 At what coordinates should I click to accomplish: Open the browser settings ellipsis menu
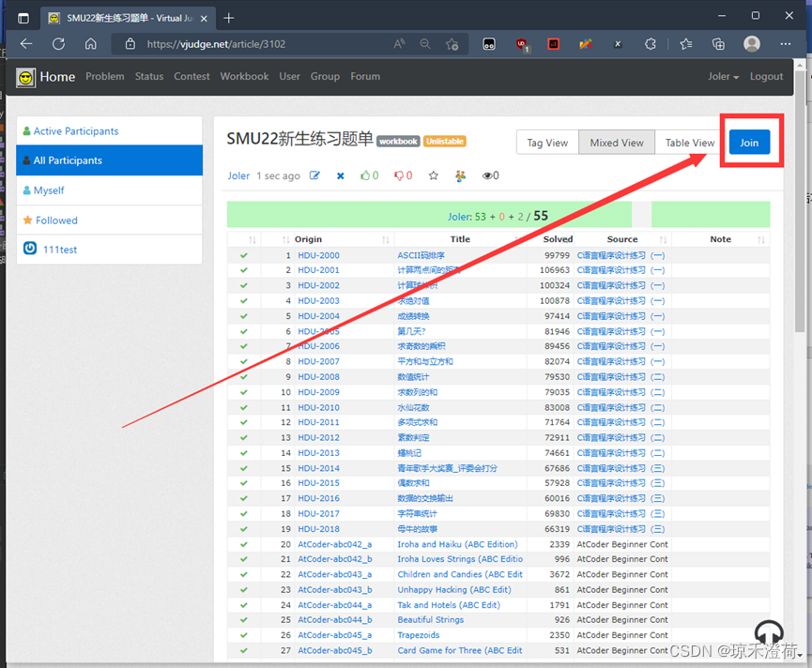coord(786,43)
